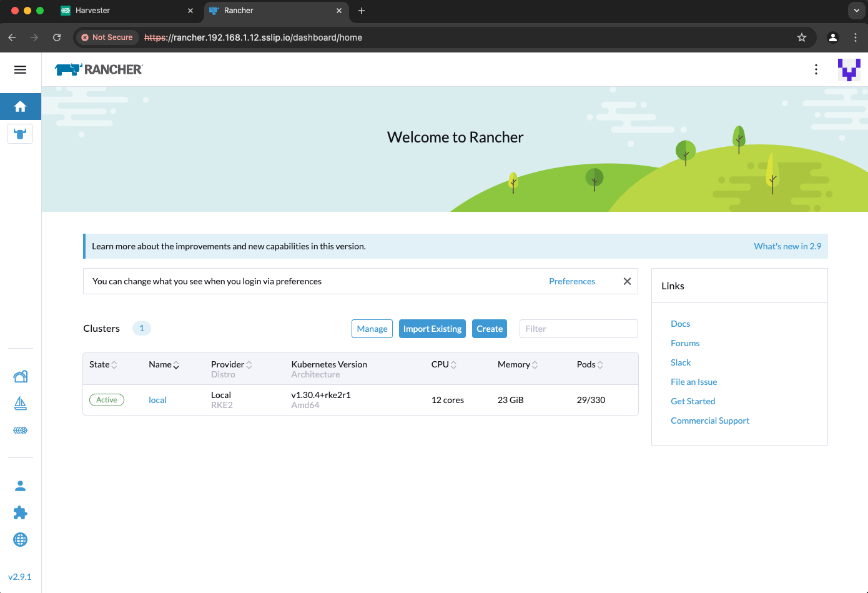Viewport: 868px width, 593px height.
Task: Open the local cluster bull icon
Action: (x=20, y=134)
